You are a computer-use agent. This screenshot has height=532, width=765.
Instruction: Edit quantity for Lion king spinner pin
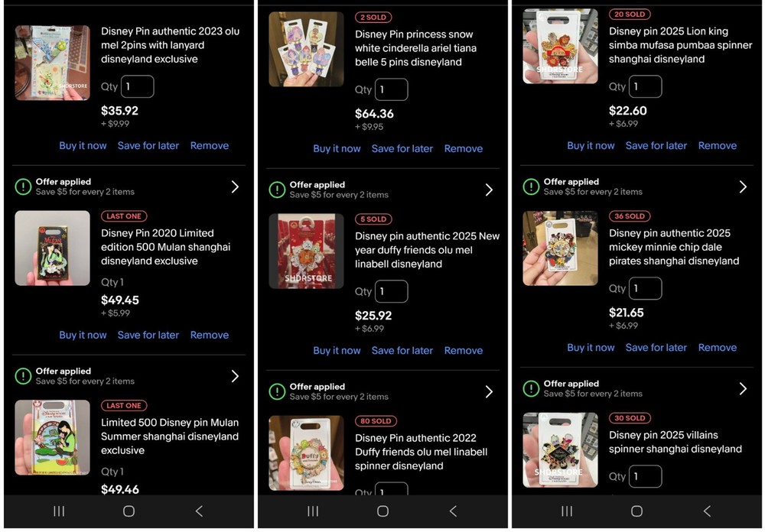(x=646, y=87)
